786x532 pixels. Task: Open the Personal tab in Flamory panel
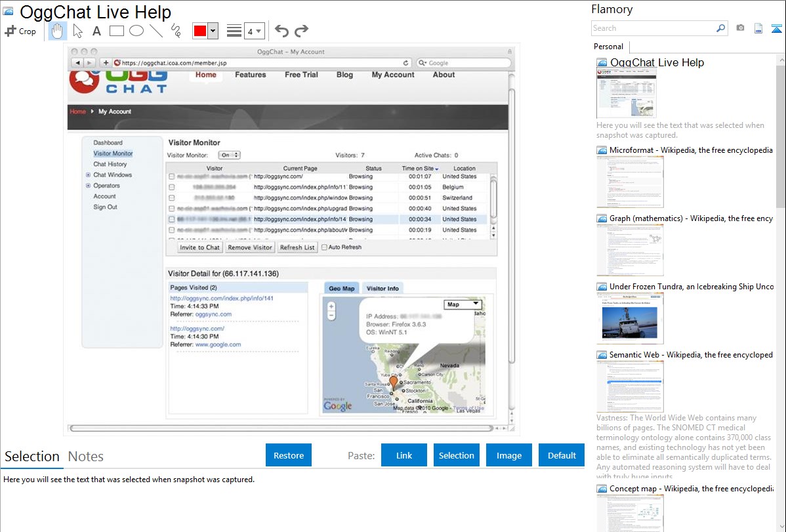[x=608, y=47]
